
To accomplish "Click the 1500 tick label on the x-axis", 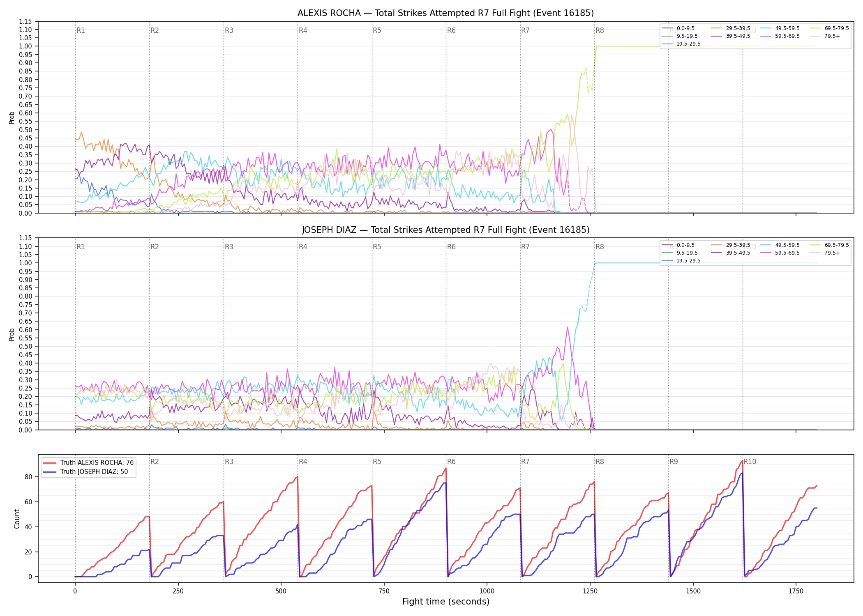I will (693, 591).
